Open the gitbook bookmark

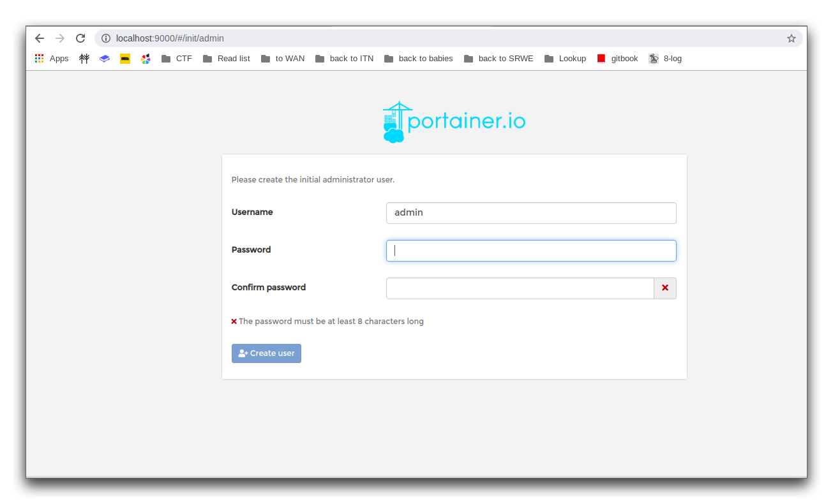tap(618, 58)
